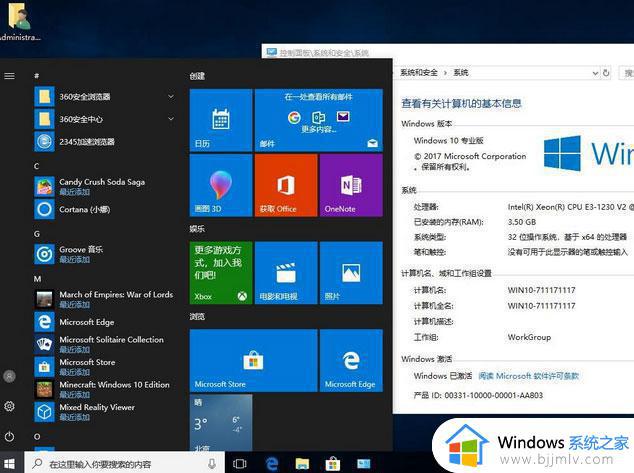Open the Administrator desktop folder

click(19, 21)
